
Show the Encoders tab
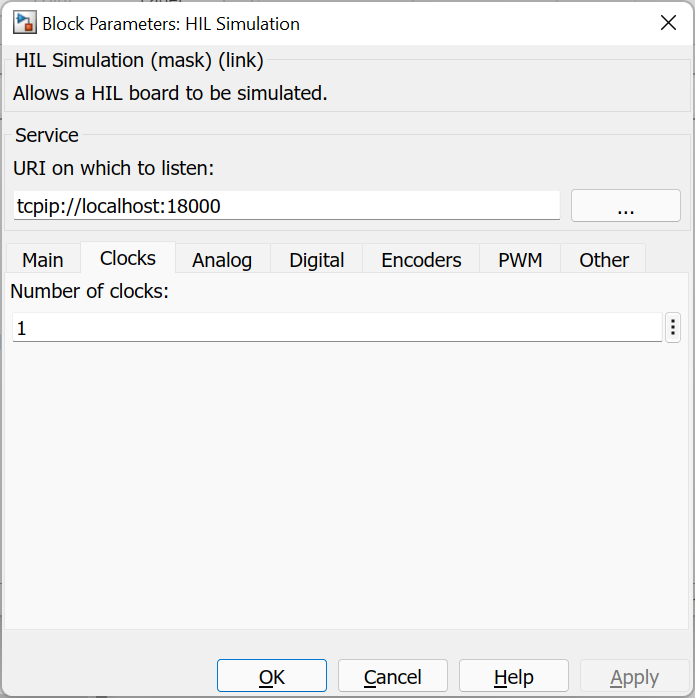coord(421,260)
